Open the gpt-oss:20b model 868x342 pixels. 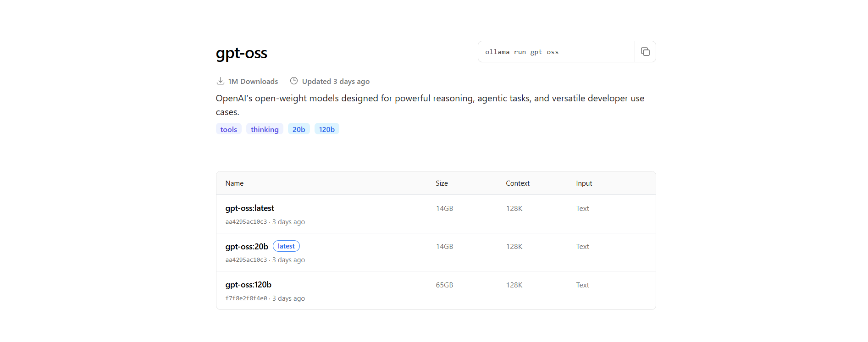pos(247,247)
